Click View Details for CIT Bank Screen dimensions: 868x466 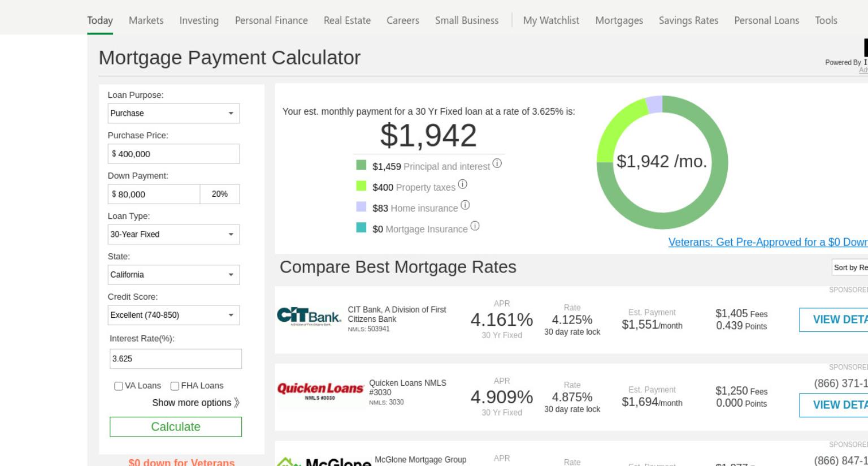tap(834, 320)
